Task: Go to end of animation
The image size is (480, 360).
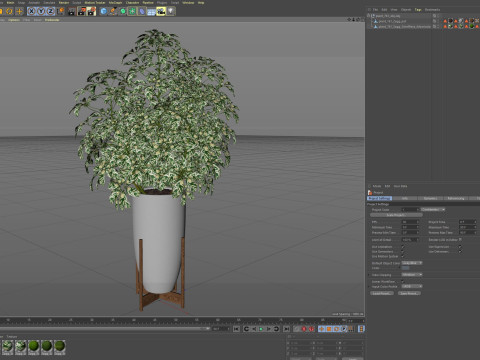Action: pyautogui.click(x=286, y=329)
